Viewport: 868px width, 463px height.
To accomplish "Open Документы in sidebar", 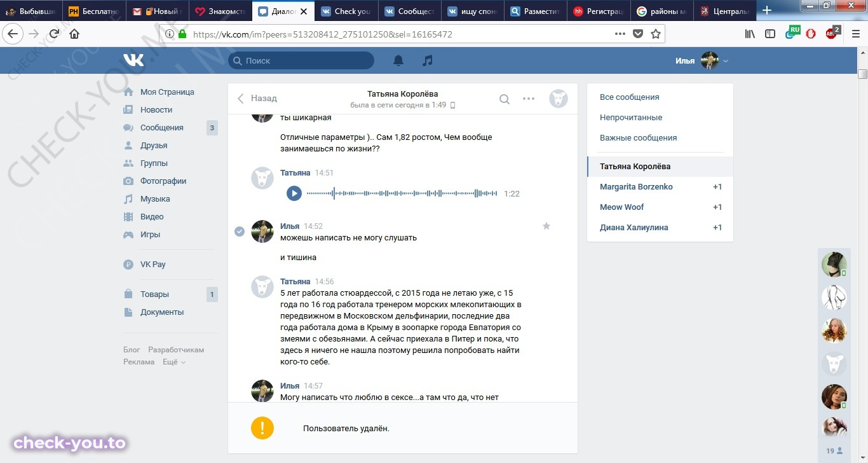I will pos(162,312).
